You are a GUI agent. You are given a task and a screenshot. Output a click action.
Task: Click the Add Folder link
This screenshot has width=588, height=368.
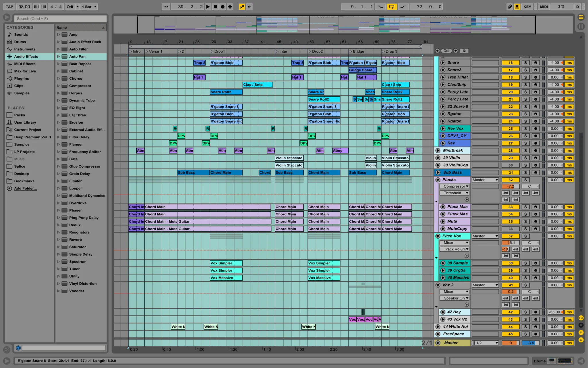[x=26, y=188]
